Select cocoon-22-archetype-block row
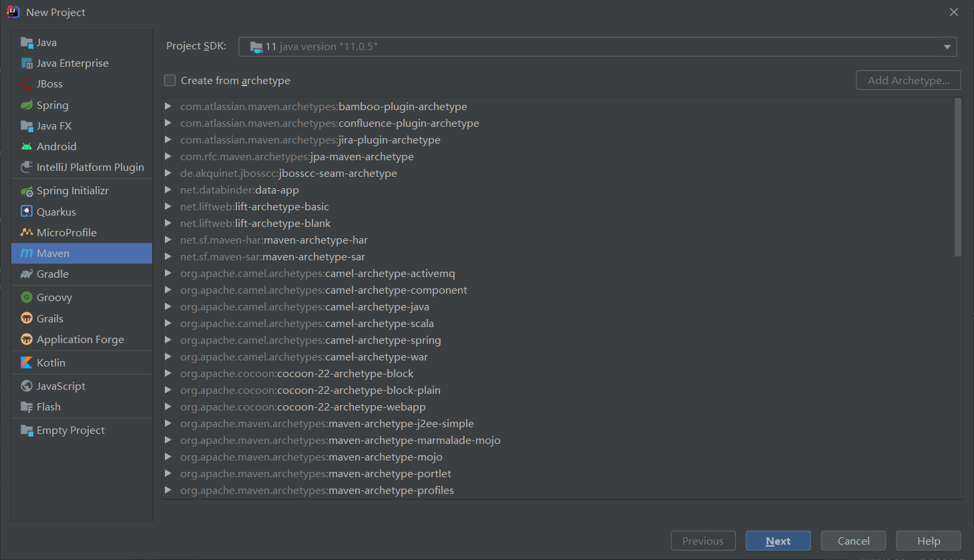This screenshot has height=560, width=974. pos(558,373)
